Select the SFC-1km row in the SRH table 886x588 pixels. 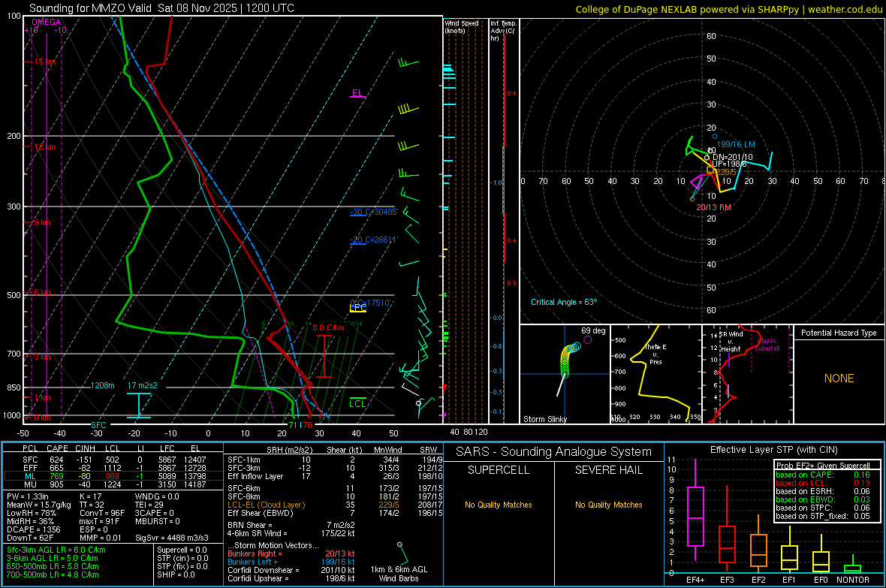(335, 460)
